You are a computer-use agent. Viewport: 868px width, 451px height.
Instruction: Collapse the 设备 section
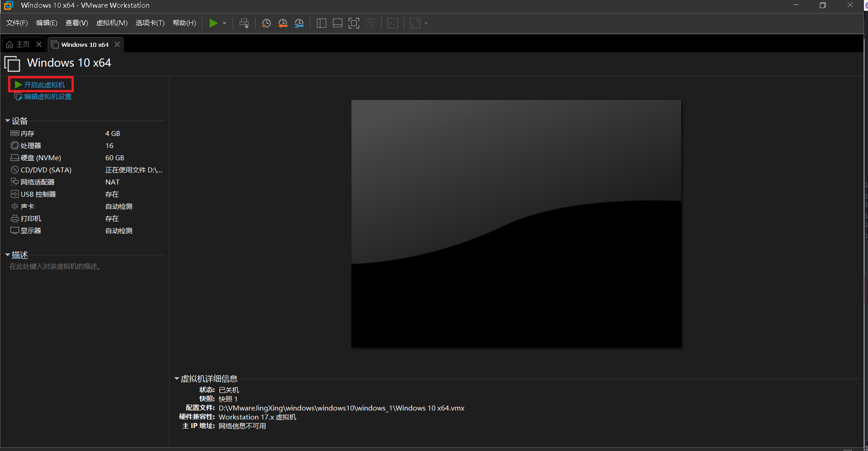8,121
